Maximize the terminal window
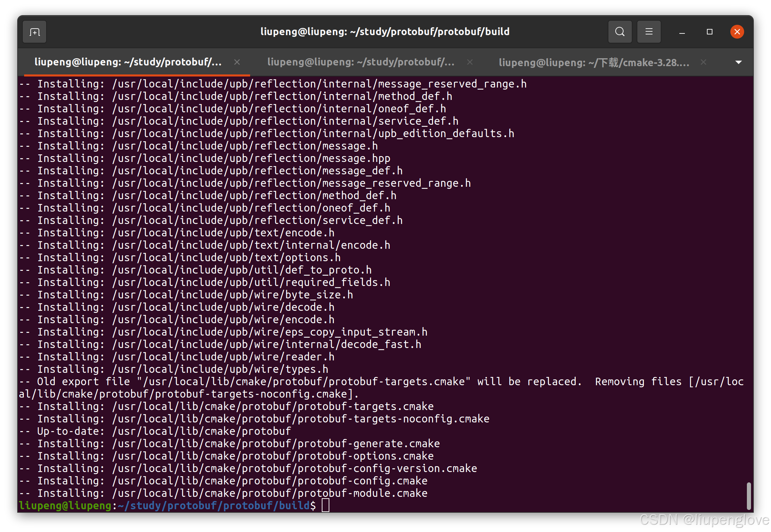The image size is (771, 532). [x=709, y=32]
